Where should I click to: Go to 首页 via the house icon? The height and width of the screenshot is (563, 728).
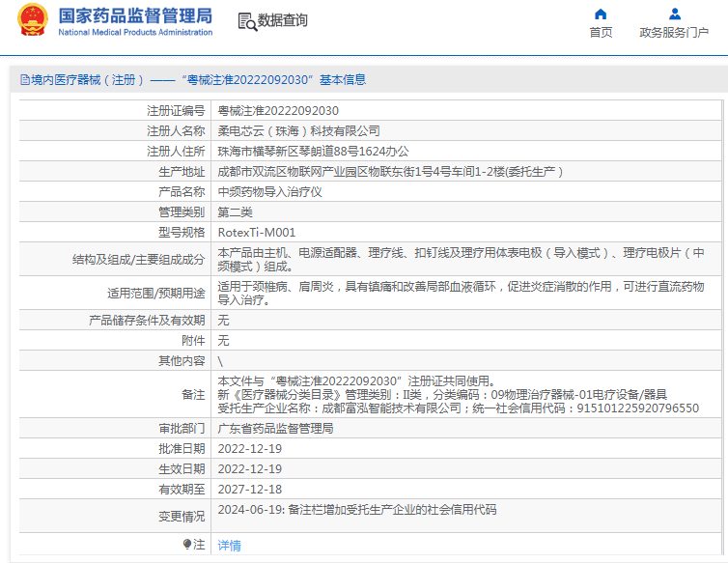coord(601,14)
